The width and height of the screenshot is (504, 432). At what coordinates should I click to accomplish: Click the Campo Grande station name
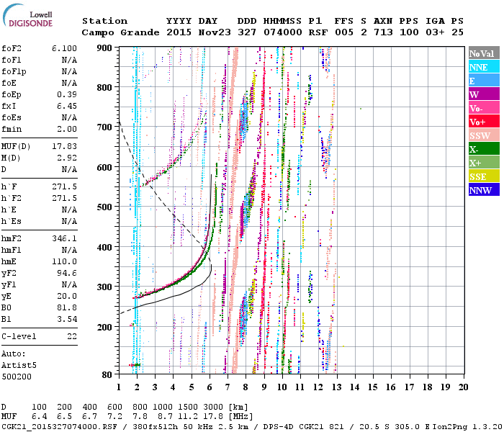click(x=120, y=32)
